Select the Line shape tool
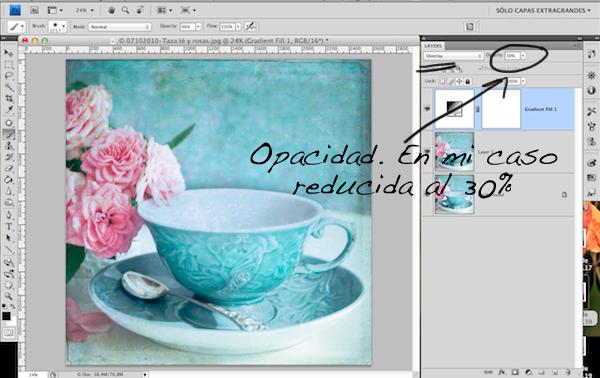This screenshot has width=600, height=378. tap(8, 250)
